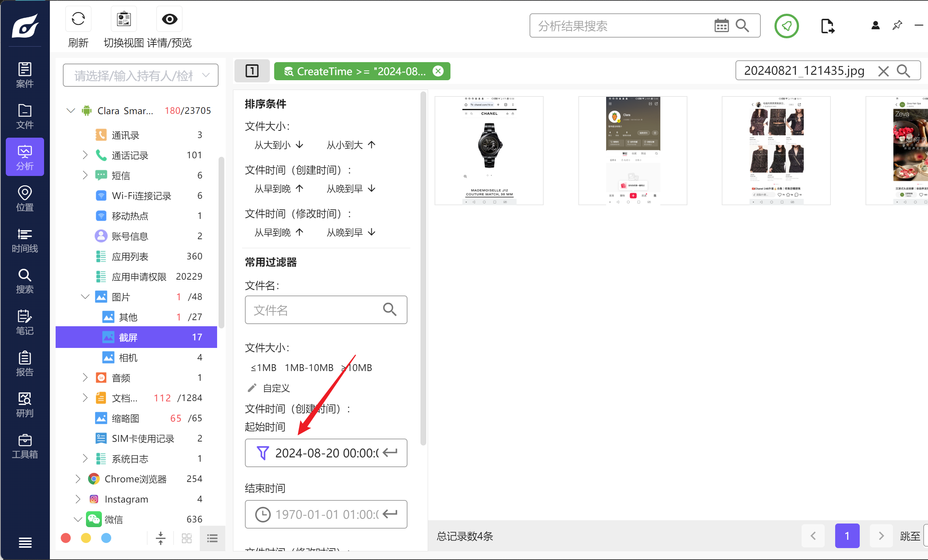
Task: Click the export file icon in the top bar
Action: pyautogui.click(x=828, y=26)
